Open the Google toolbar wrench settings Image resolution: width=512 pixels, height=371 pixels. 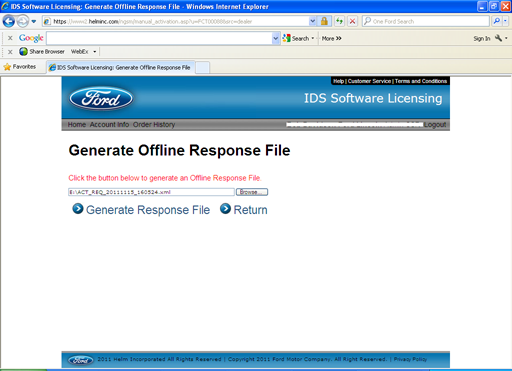[498, 38]
